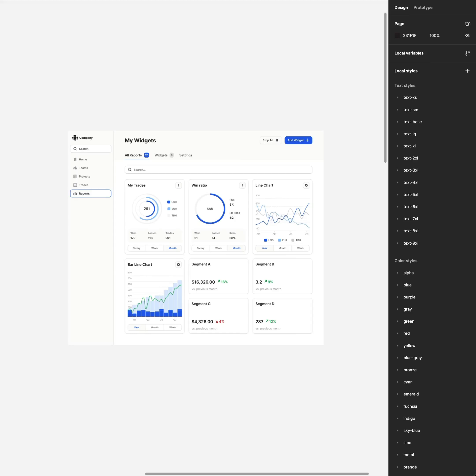Viewport: 476px width, 476px height.
Task: Click the Teams sidebar icon
Action: pos(75,168)
